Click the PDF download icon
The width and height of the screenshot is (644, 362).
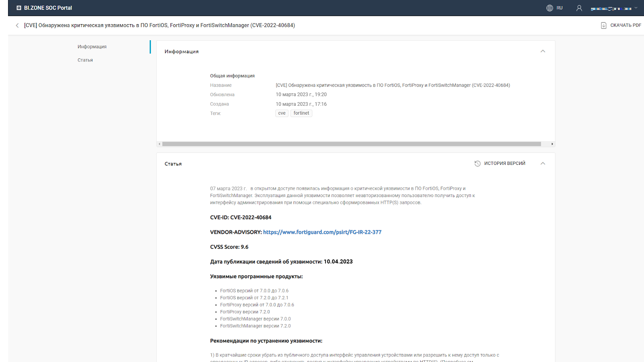pyautogui.click(x=603, y=25)
